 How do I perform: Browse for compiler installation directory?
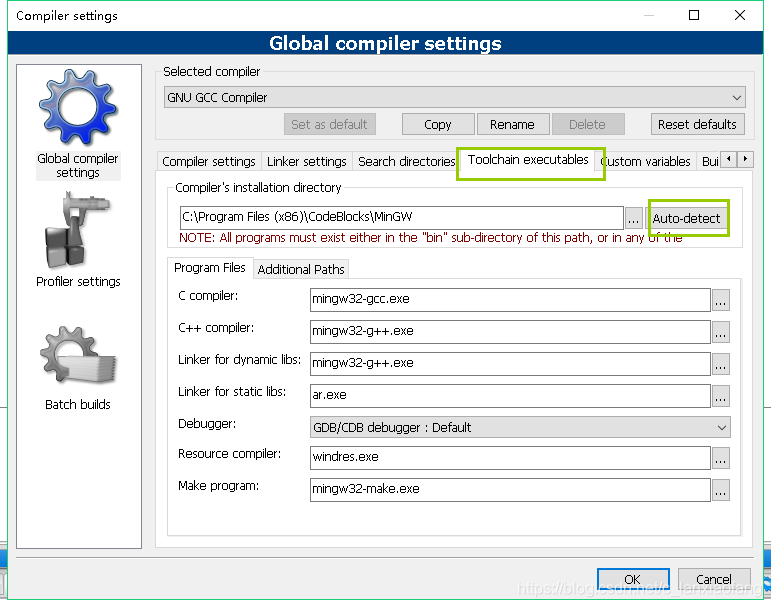click(x=634, y=219)
